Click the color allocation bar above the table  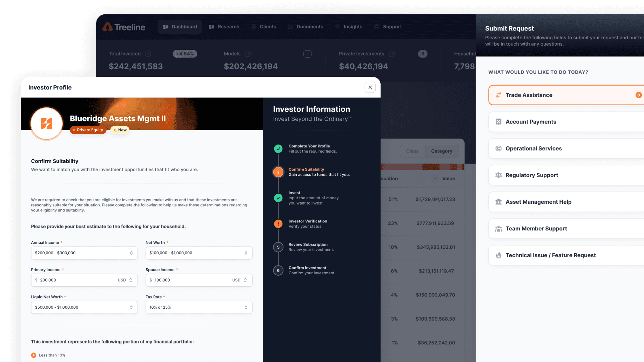(x=422, y=167)
